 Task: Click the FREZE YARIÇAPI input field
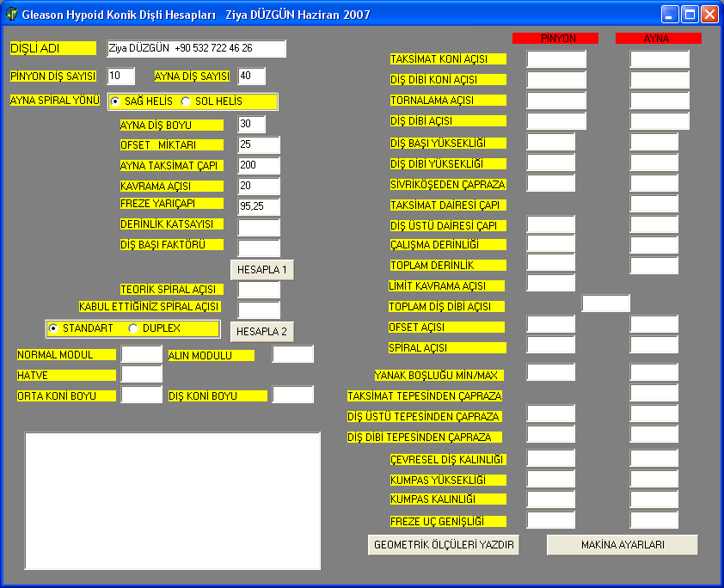point(259,207)
